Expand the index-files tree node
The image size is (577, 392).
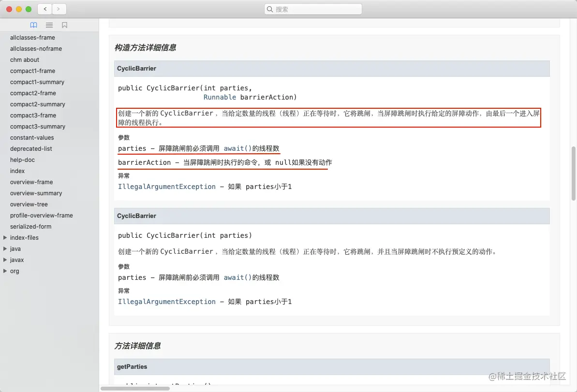tap(5, 237)
